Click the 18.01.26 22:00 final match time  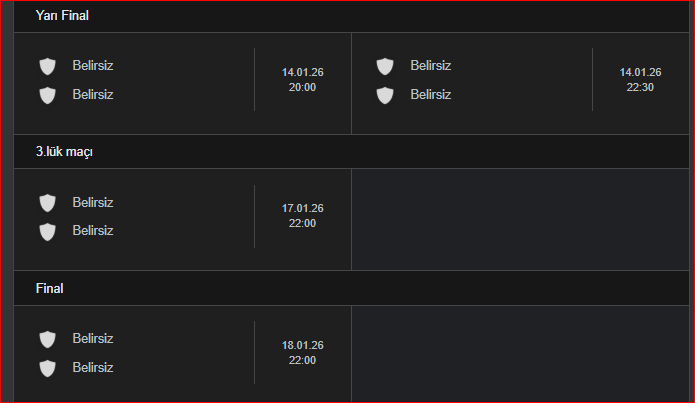(x=302, y=353)
